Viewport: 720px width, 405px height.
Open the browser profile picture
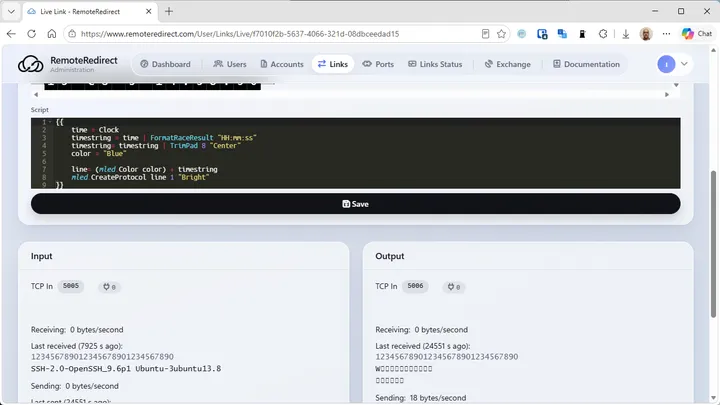point(646,34)
